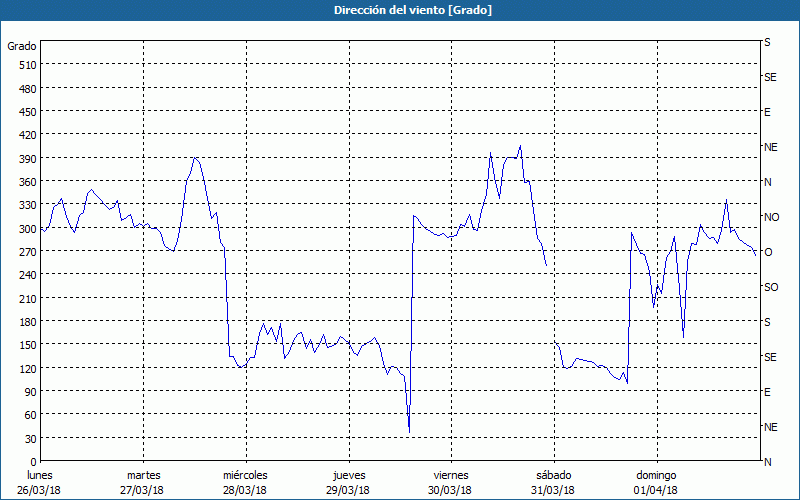This screenshot has width=800, height=500.
Task: Select the martes day label
Action: point(143,475)
